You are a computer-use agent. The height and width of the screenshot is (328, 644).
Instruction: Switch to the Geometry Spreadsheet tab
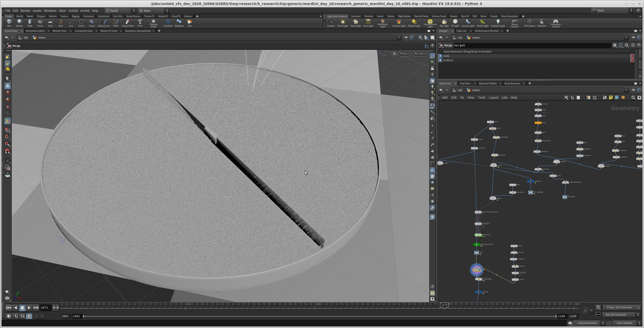(x=138, y=31)
